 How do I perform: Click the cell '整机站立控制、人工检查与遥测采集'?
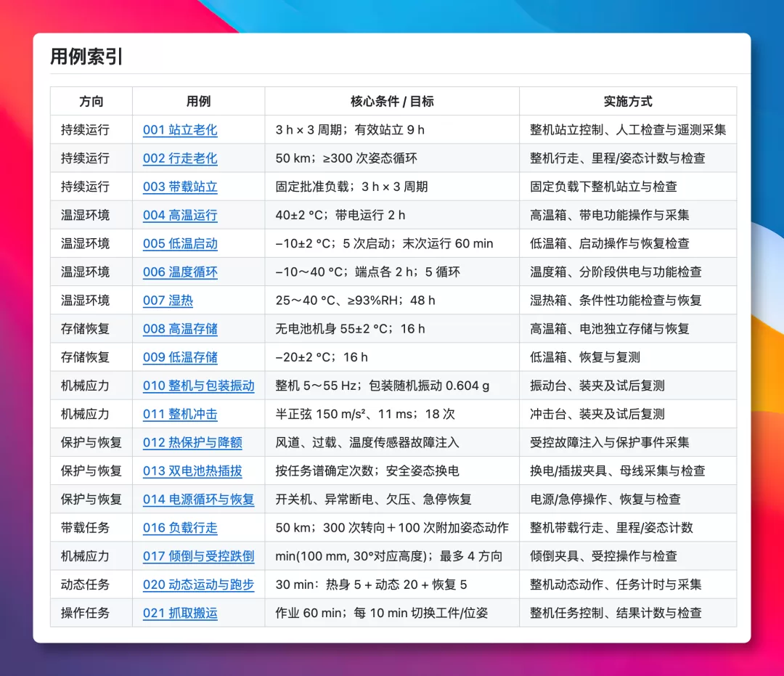[x=628, y=130]
